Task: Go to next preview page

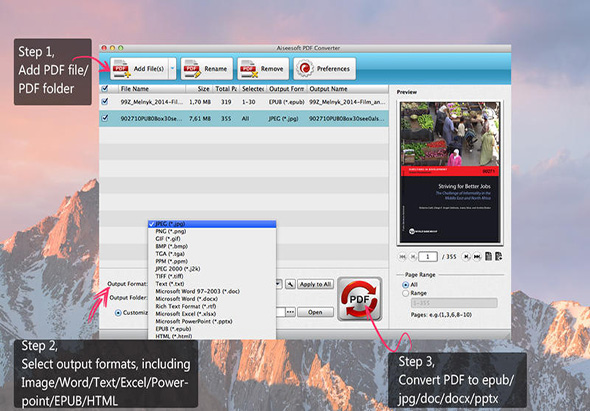Action: pos(466,257)
